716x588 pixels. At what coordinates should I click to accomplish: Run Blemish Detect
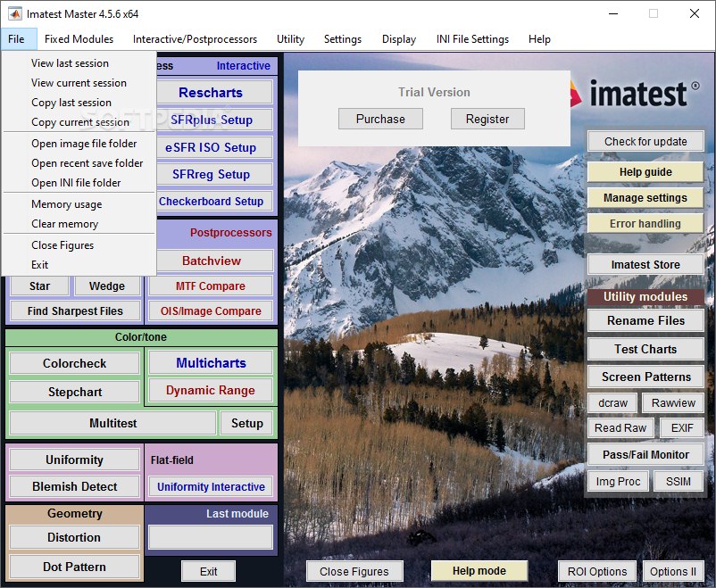[x=74, y=486]
